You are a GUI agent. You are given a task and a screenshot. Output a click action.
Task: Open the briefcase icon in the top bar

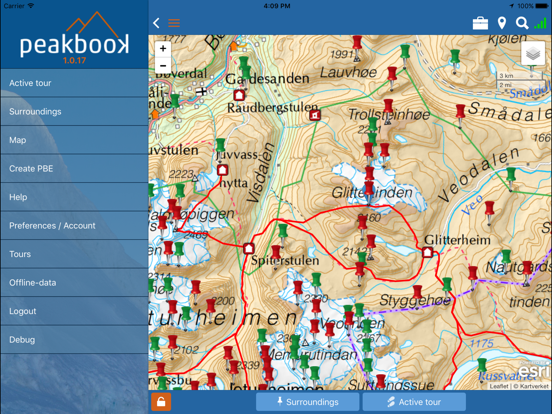pyautogui.click(x=480, y=23)
